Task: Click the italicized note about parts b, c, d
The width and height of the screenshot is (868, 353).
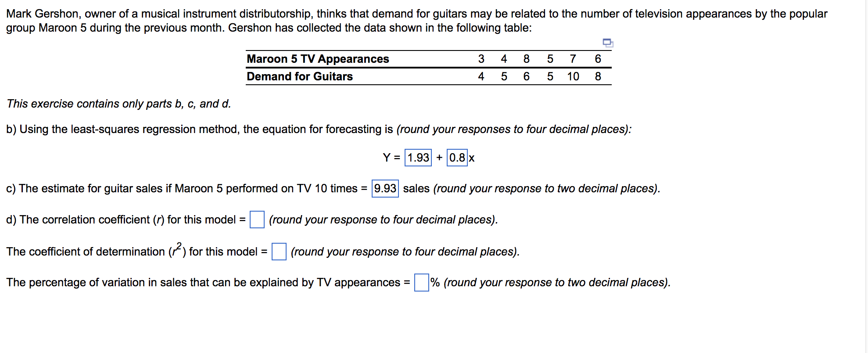Action: click(x=119, y=104)
